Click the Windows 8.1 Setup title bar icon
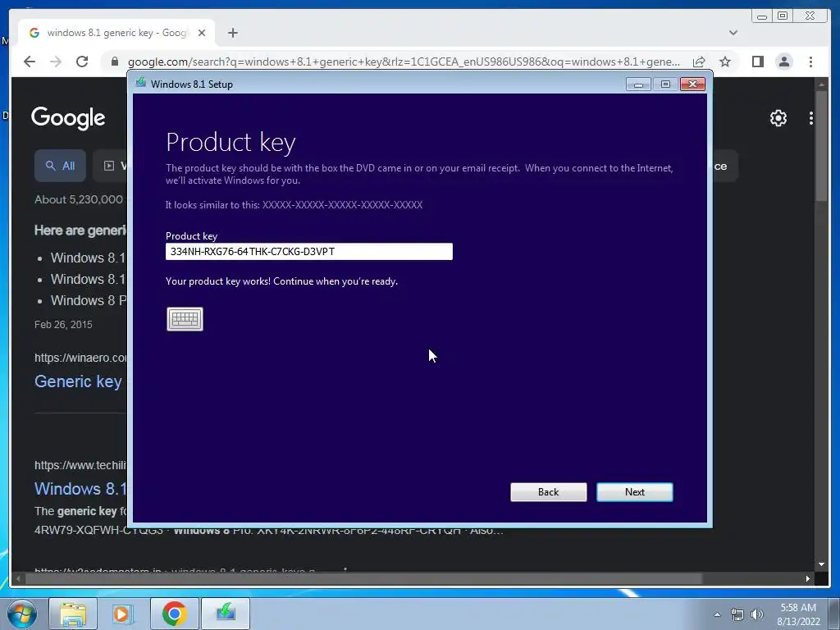 141,83
